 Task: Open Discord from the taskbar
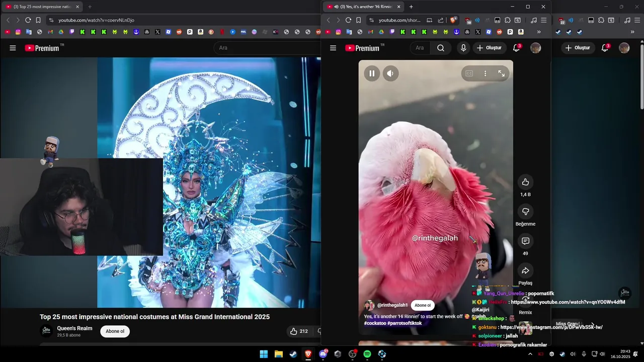pos(323,354)
